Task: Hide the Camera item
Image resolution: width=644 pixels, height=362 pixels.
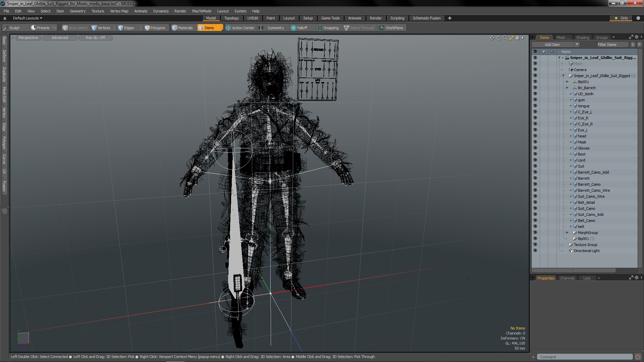Action: pos(535,70)
